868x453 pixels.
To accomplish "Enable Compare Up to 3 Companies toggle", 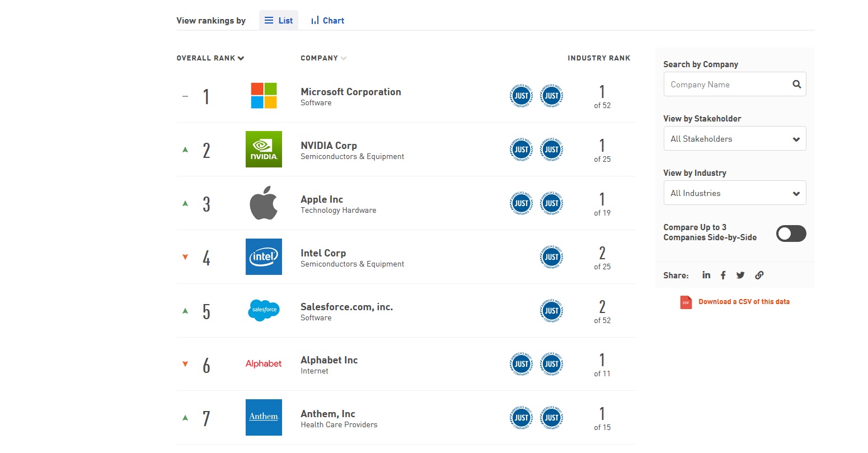I will pos(790,233).
